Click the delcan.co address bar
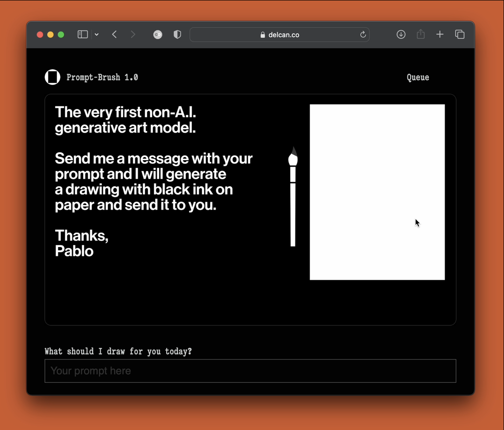Image resolution: width=504 pixels, height=430 pixels. tap(280, 35)
